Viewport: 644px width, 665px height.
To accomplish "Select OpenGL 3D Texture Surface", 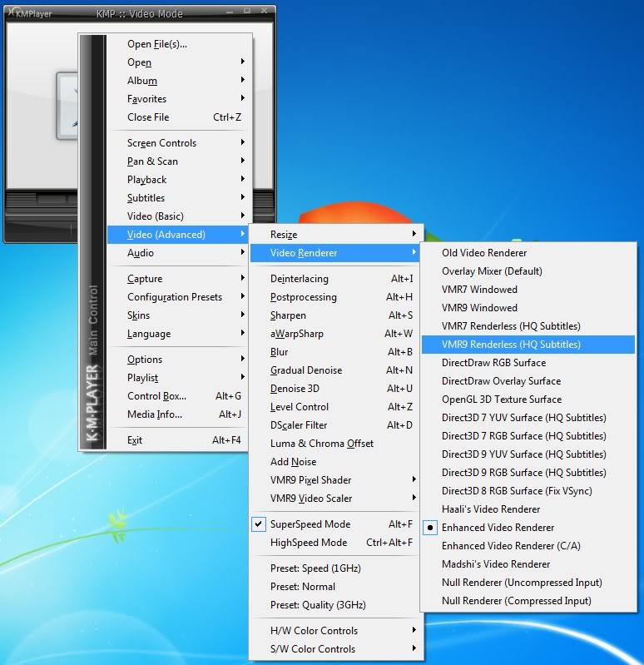I will pyautogui.click(x=528, y=399).
